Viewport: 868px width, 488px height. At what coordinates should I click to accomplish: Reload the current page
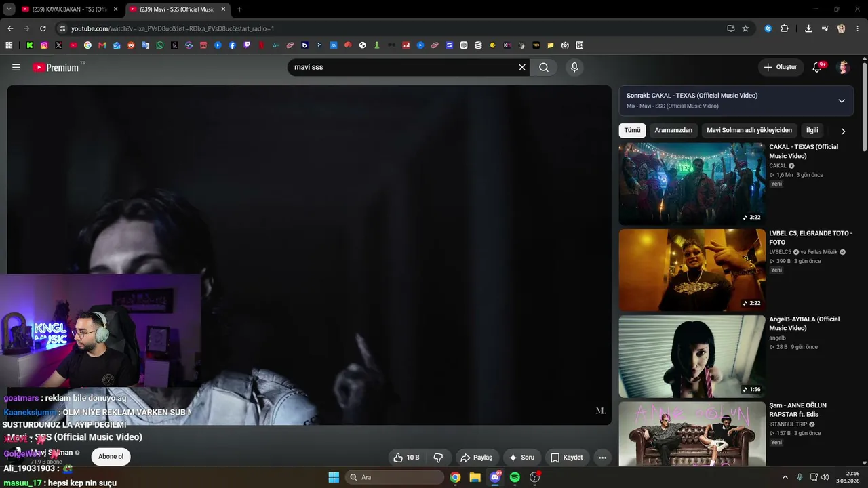click(x=43, y=28)
